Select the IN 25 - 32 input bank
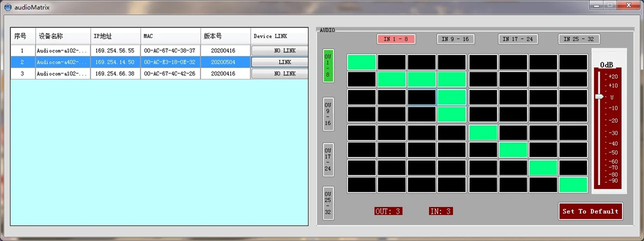The height and width of the screenshot is (241, 644). click(x=579, y=39)
